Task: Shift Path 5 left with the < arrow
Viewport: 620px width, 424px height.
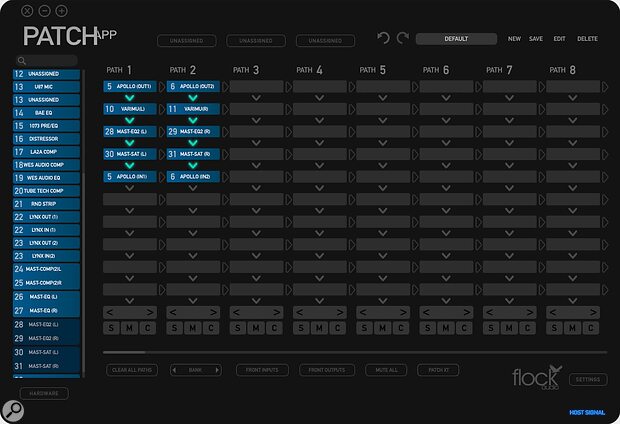Action: tap(363, 312)
